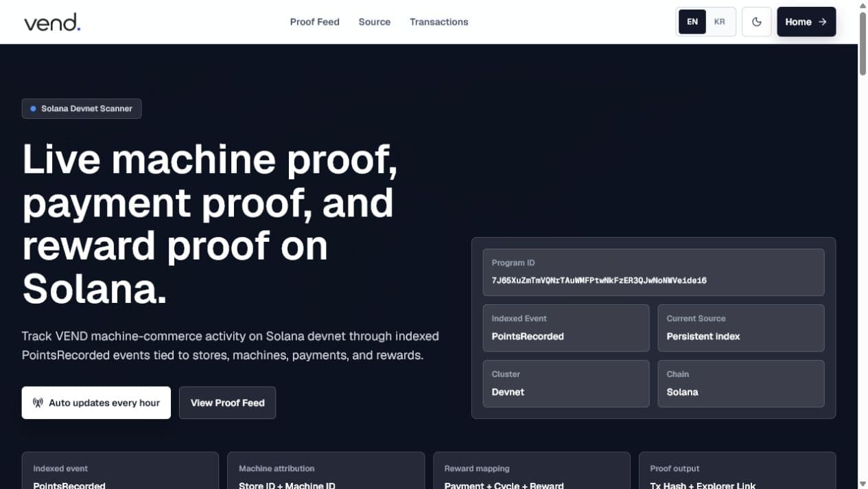
Task: Click the Machine attribution card label
Action: pyautogui.click(x=277, y=468)
